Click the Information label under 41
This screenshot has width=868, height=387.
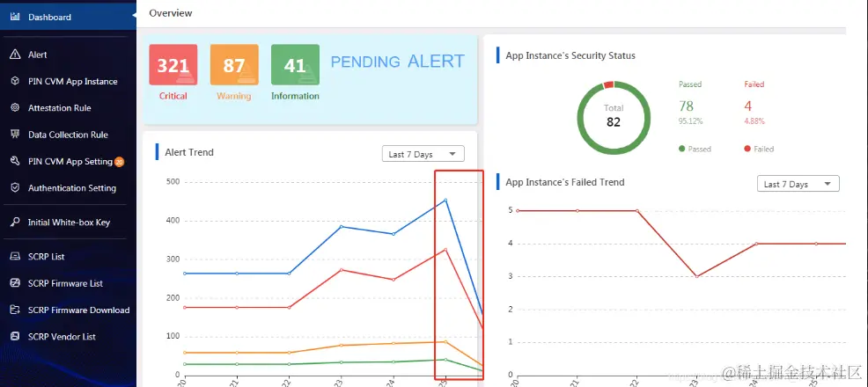point(295,96)
